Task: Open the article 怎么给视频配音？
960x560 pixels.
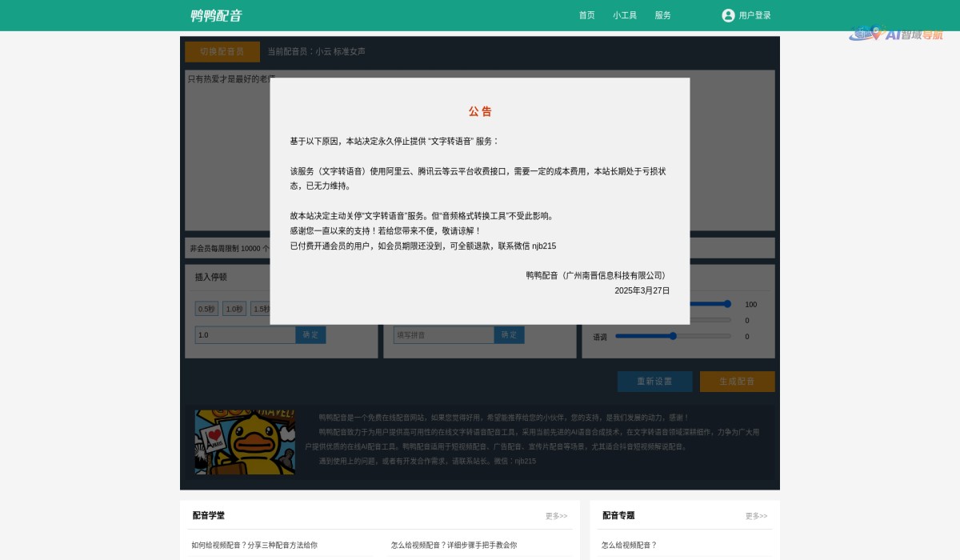Action: [629, 545]
